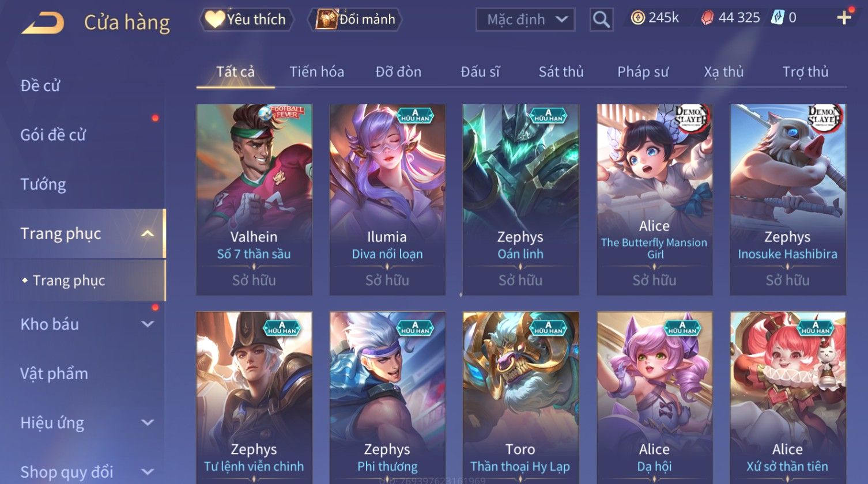Viewport: 868px width, 484px height.
Task: Tap the plus icon to add currency
Action: pyautogui.click(x=844, y=18)
